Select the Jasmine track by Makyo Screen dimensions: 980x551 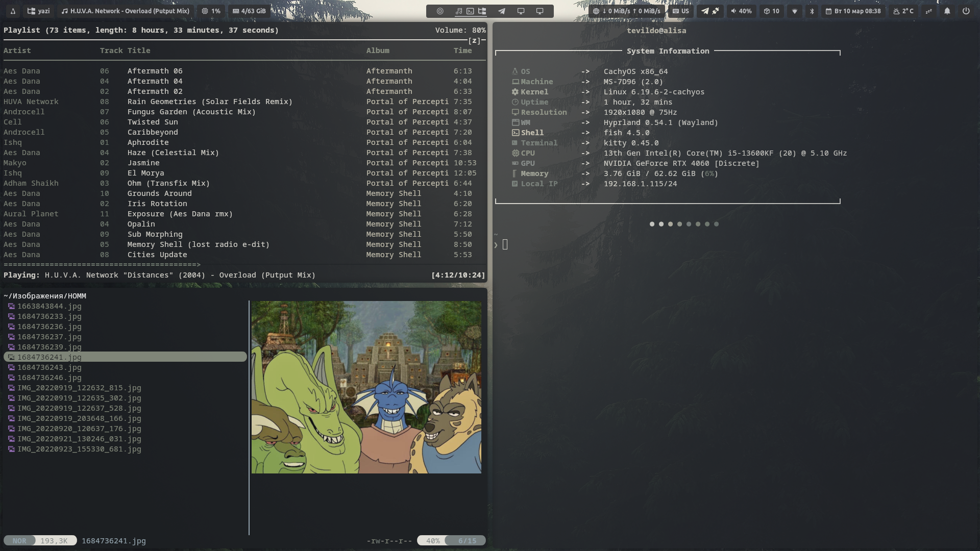coord(143,163)
